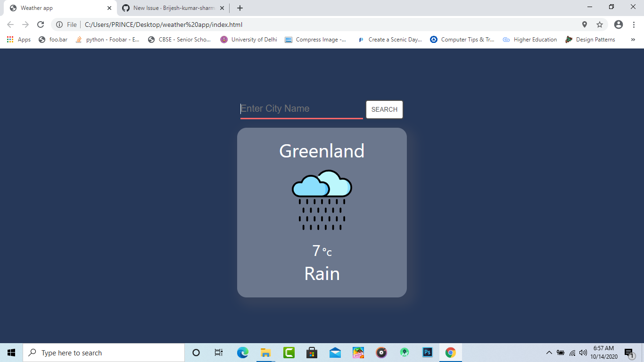Bookmark this page using the star icon
The width and height of the screenshot is (644, 362).
tap(600, 24)
